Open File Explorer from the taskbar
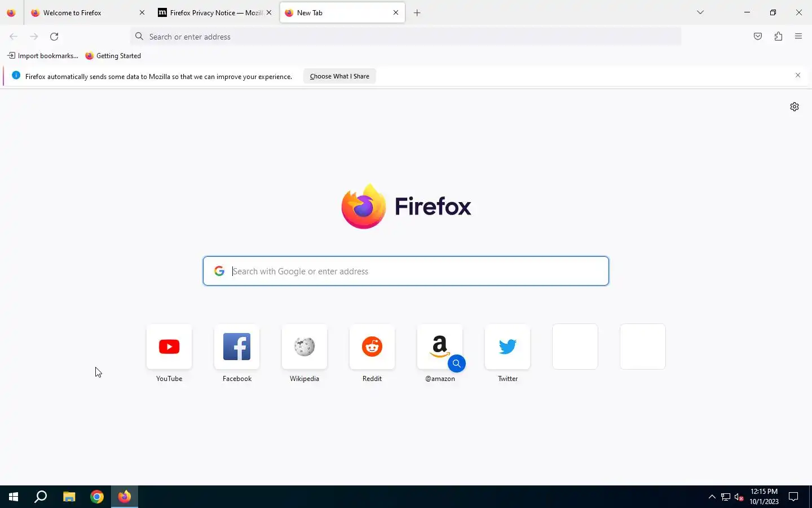This screenshot has width=812, height=508. coord(69,497)
